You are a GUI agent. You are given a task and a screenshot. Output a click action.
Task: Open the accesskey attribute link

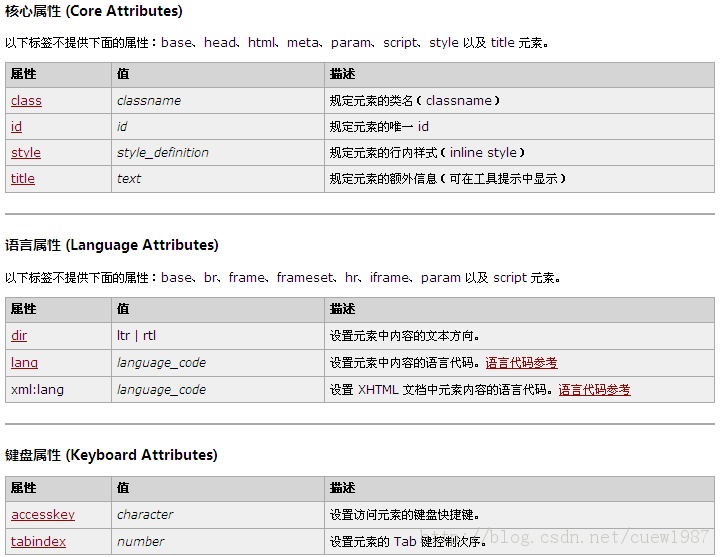pos(43,515)
